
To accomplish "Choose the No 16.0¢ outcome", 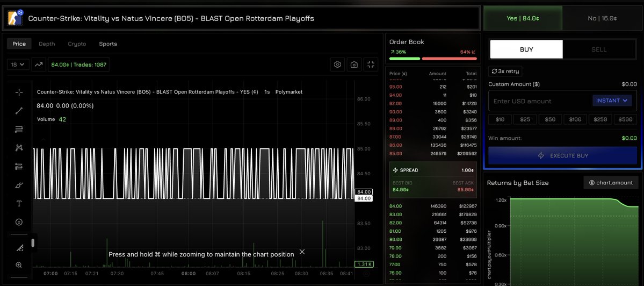I will 603,18.
